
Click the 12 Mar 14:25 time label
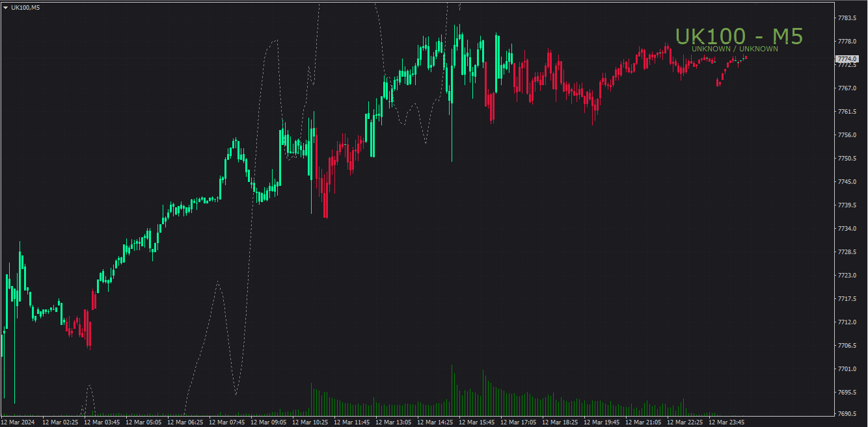435,422
